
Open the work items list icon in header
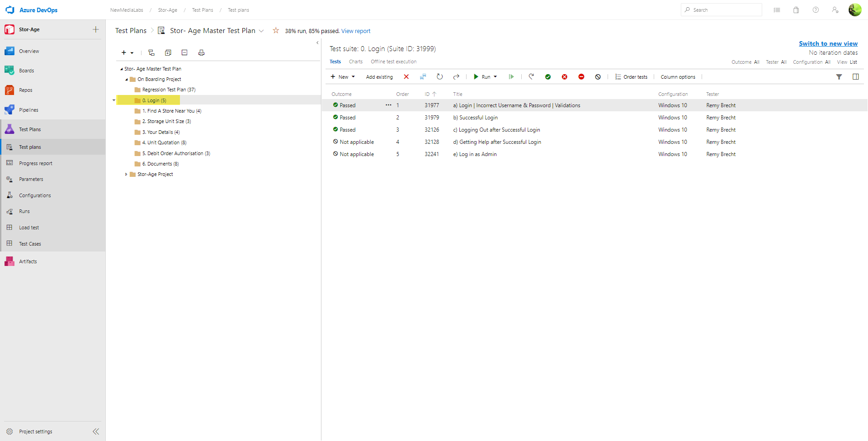click(x=777, y=10)
